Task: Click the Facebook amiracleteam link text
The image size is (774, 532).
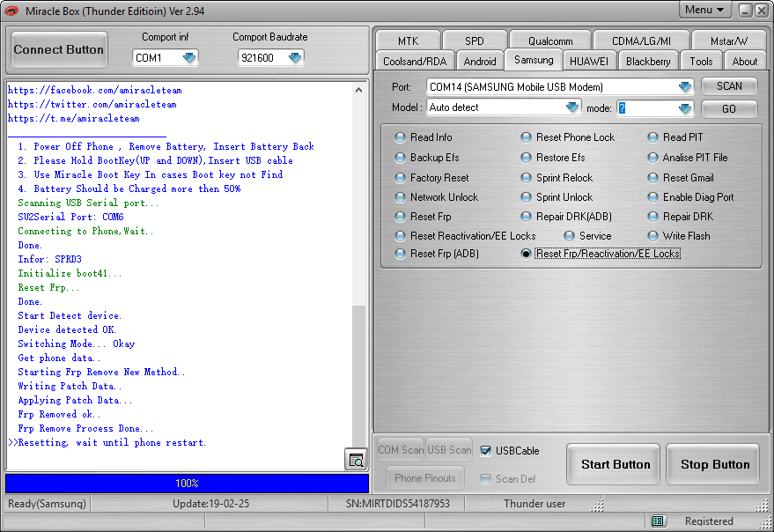Action: [x=95, y=91]
